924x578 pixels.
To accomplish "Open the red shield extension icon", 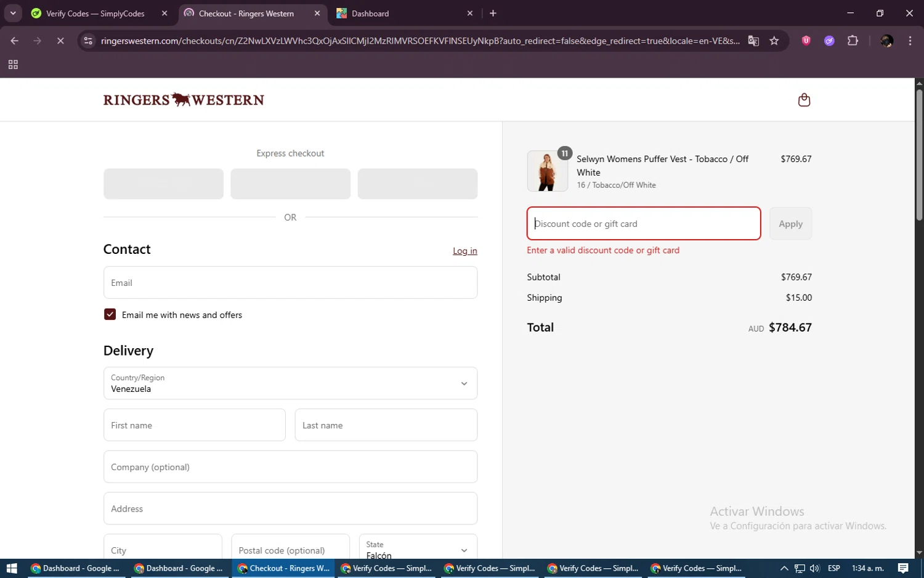I will coord(806,41).
